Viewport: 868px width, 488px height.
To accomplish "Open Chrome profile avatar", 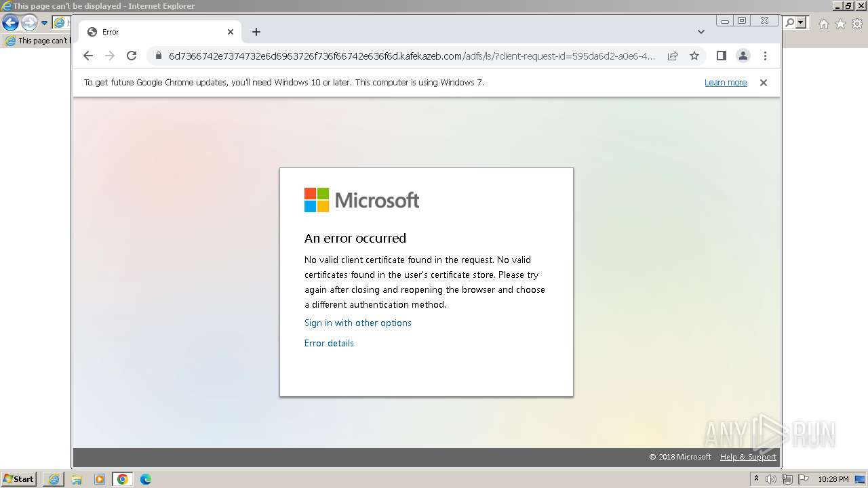I will point(743,56).
